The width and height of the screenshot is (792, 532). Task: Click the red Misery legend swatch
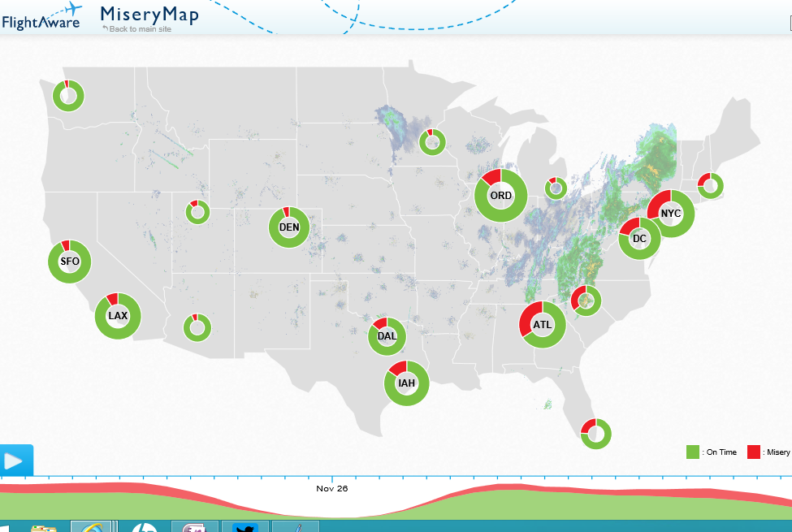tap(754, 452)
